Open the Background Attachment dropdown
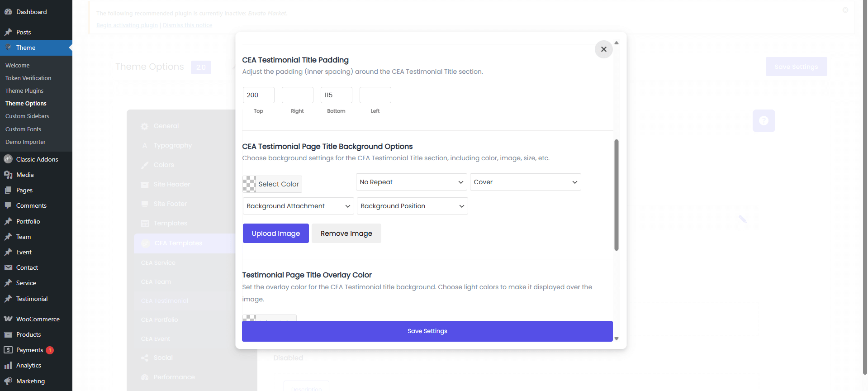 tap(298, 206)
